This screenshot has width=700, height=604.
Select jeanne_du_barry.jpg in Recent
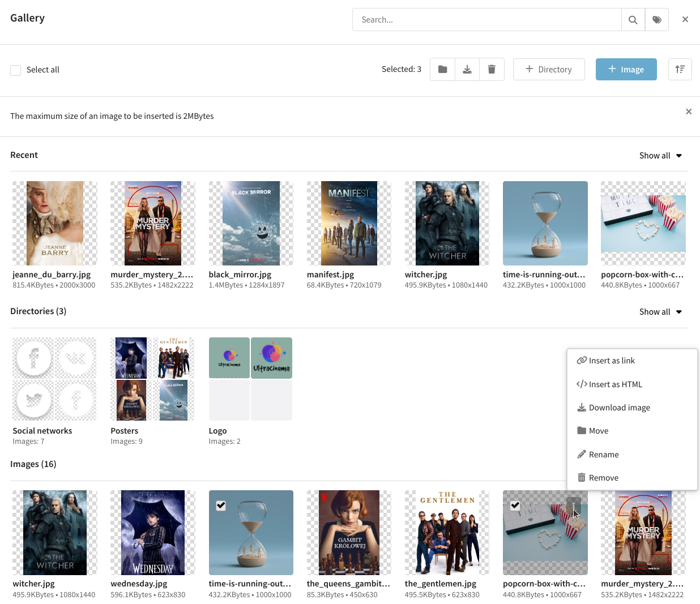[55, 223]
